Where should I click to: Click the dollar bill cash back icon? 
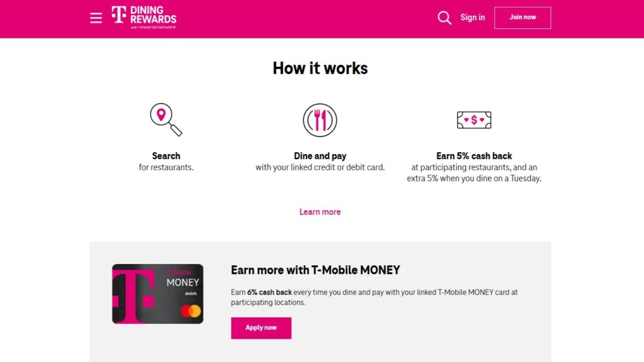pos(474,120)
